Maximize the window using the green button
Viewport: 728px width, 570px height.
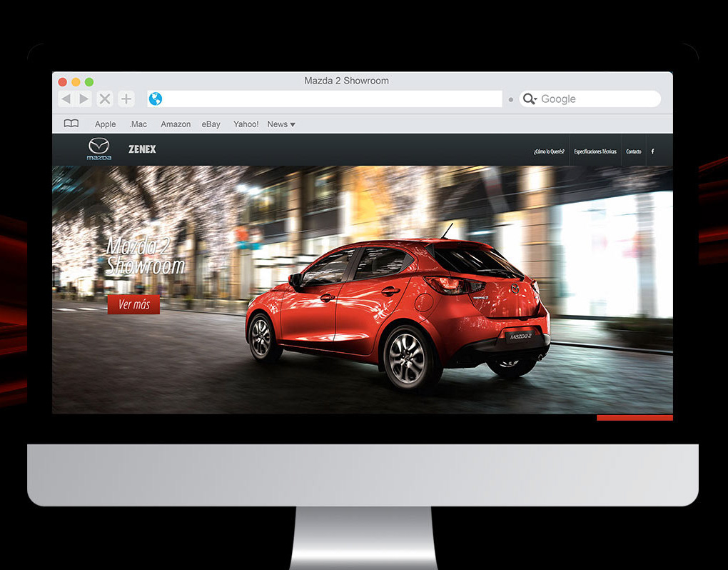pos(89,82)
